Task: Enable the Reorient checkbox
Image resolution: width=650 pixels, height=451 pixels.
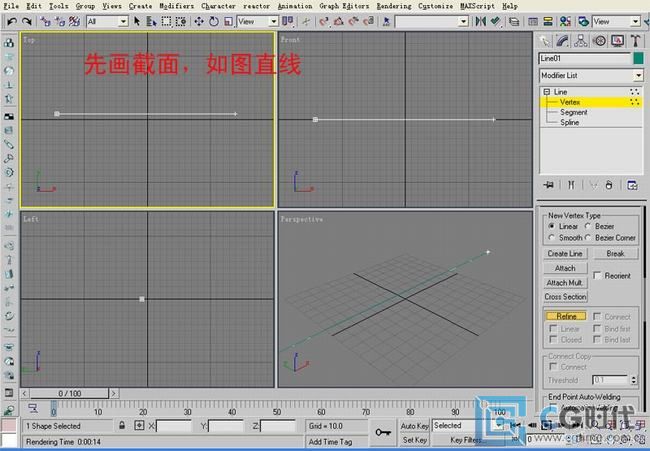Action: (x=597, y=275)
